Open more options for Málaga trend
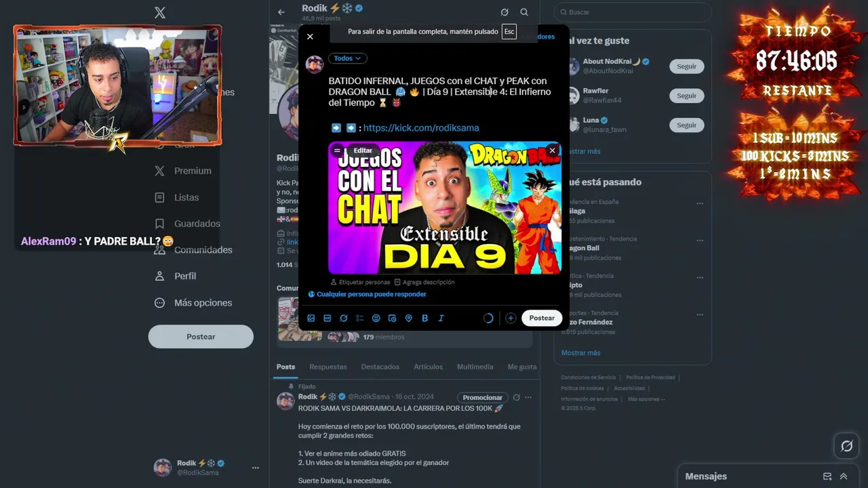The image size is (868, 488). coord(700,203)
